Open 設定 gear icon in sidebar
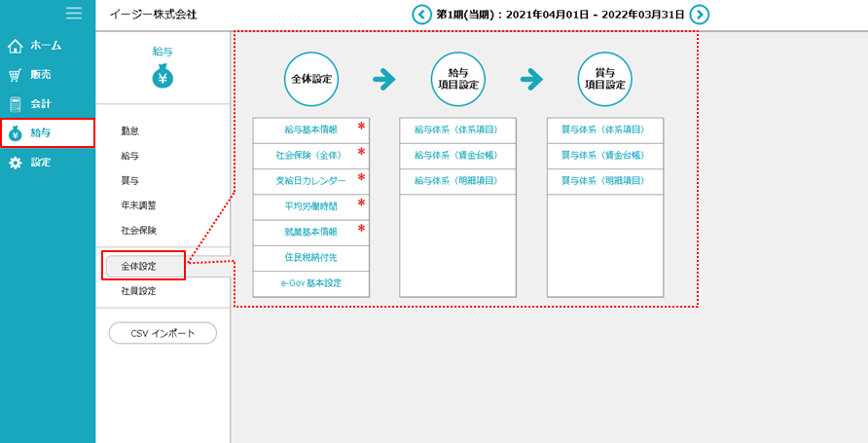This screenshot has height=443, width=868. point(15,163)
